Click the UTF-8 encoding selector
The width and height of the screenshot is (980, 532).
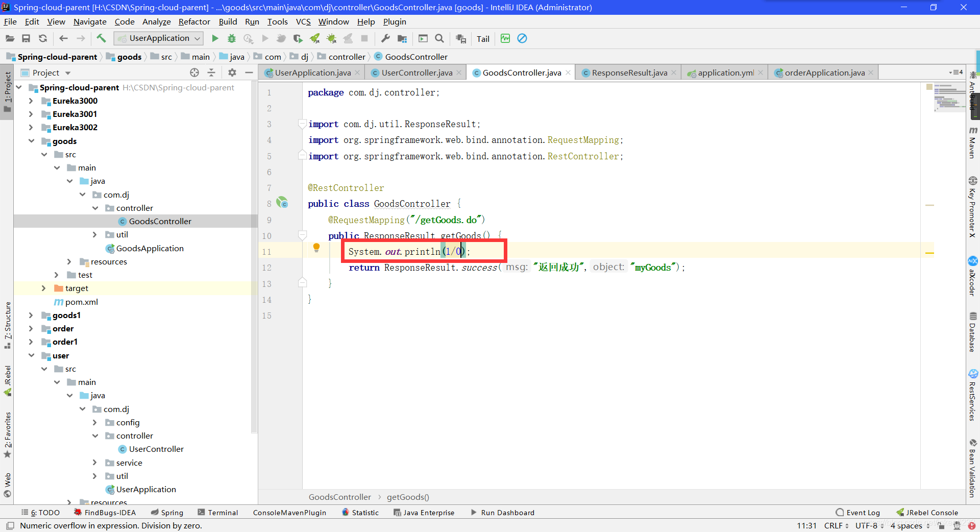tap(869, 525)
